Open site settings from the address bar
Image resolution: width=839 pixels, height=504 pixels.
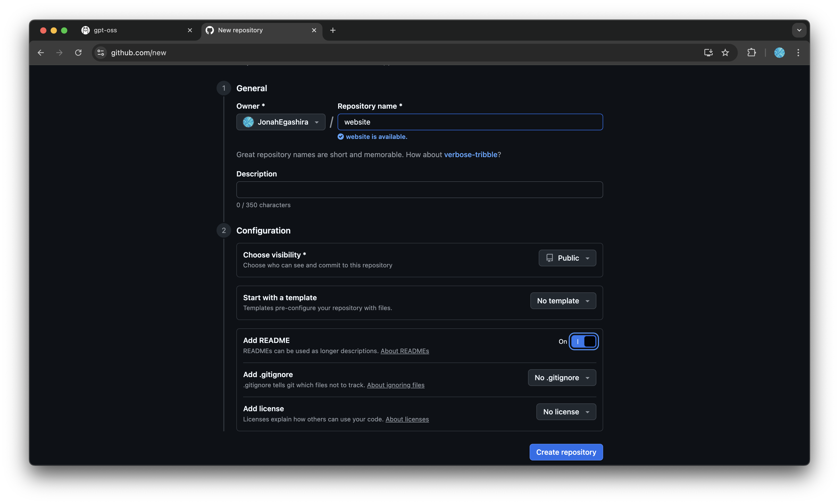pyautogui.click(x=100, y=53)
